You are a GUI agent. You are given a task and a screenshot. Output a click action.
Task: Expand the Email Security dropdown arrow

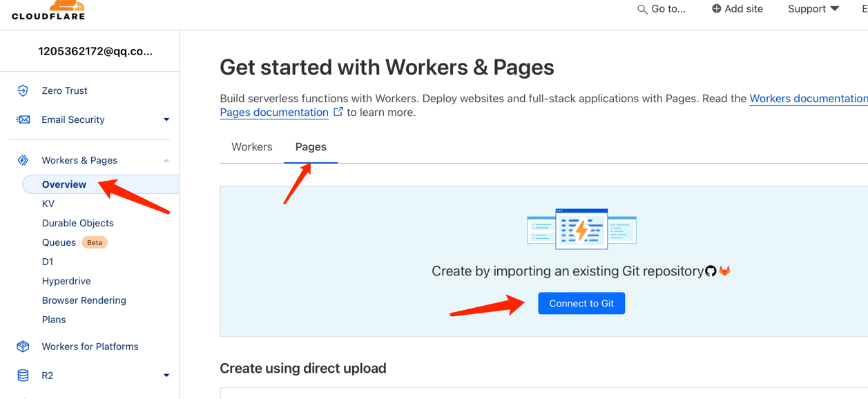(x=166, y=119)
